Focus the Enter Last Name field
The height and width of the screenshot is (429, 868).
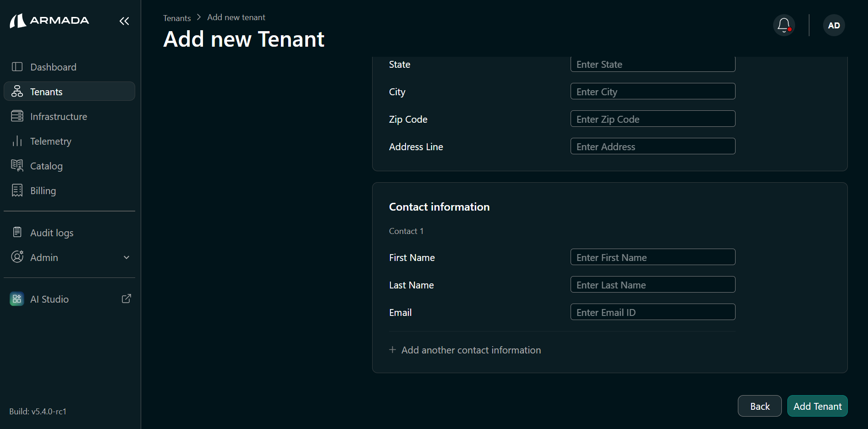653,284
